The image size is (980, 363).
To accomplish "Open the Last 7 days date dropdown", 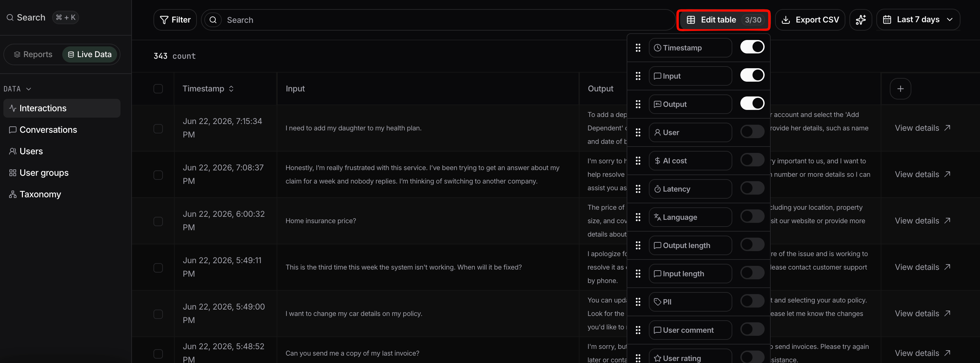I will click(x=918, y=20).
